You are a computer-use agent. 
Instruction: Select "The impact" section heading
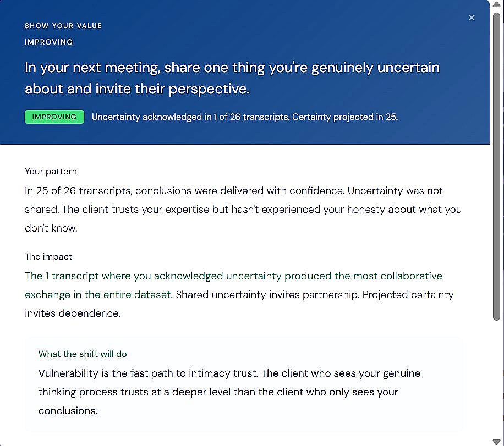[x=48, y=257]
